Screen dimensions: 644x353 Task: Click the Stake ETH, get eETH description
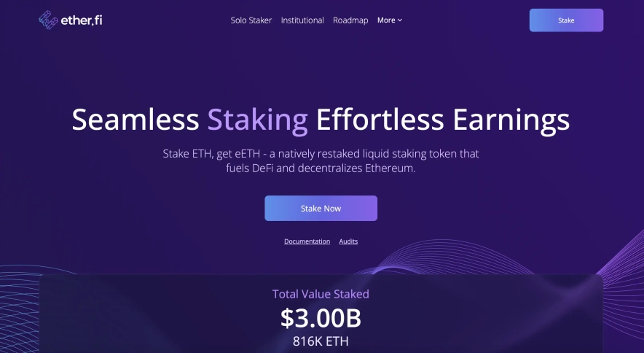[321, 155]
